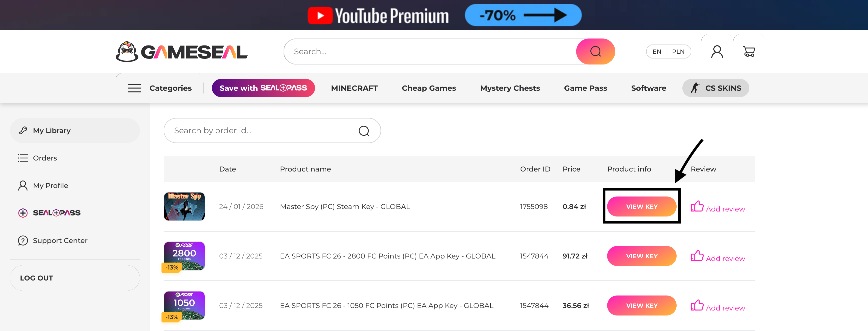The width and height of the screenshot is (868, 331).
Task: Click the CS SKINS nav item
Action: (715, 88)
